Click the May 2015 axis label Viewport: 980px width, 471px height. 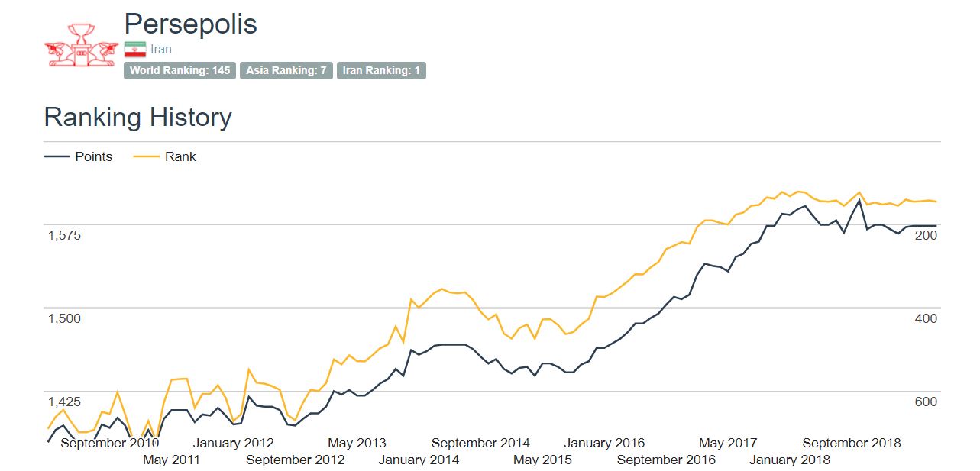[542, 460]
